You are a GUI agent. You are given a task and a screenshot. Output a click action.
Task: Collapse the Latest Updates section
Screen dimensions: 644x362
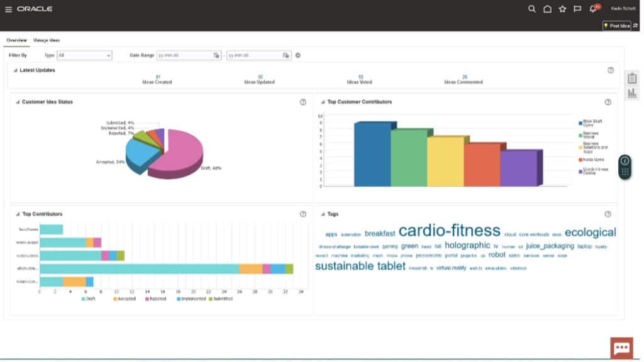click(x=14, y=70)
